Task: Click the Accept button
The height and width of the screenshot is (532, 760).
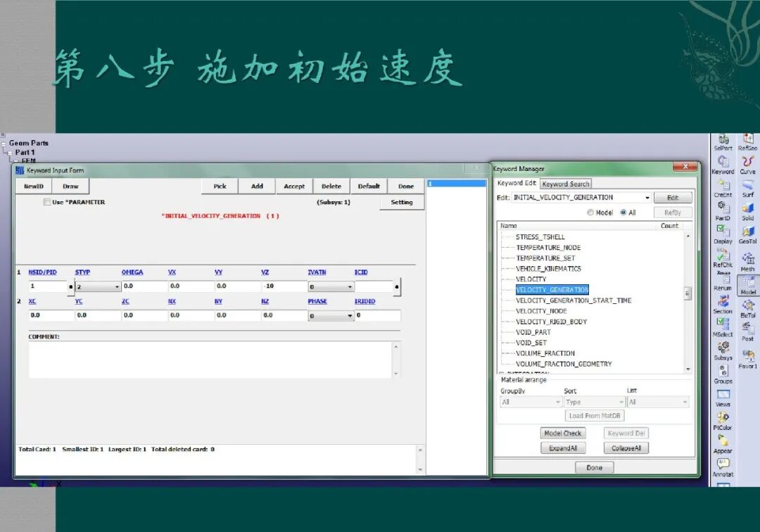Action: click(x=294, y=186)
